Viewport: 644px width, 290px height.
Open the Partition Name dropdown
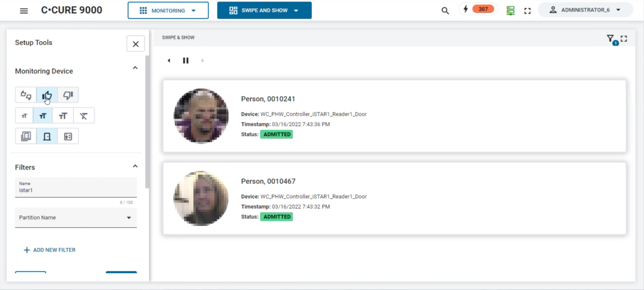pyautogui.click(x=76, y=218)
